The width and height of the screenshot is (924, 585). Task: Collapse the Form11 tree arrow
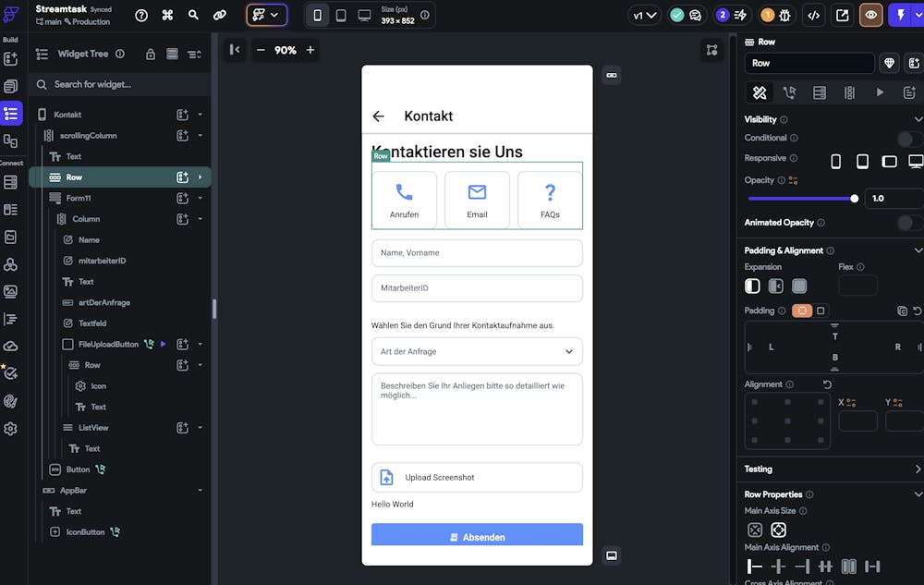[201, 198]
